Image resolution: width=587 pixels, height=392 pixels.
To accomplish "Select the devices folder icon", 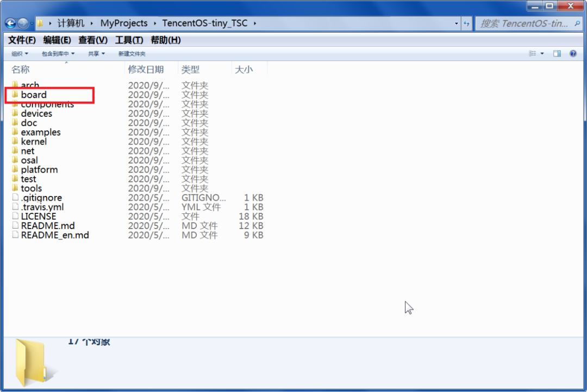I will 15,113.
